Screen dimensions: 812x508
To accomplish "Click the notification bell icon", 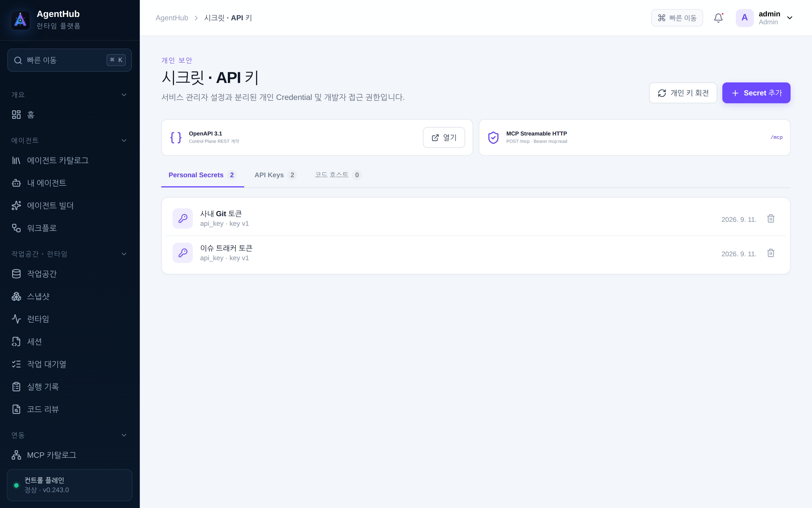I will pyautogui.click(x=718, y=18).
